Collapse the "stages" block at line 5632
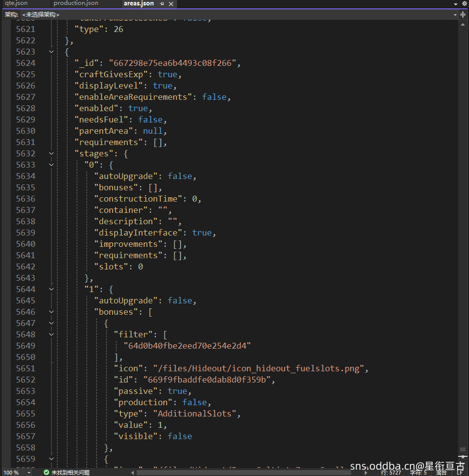This screenshot has width=469, height=476. pyautogui.click(x=52, y=153)
